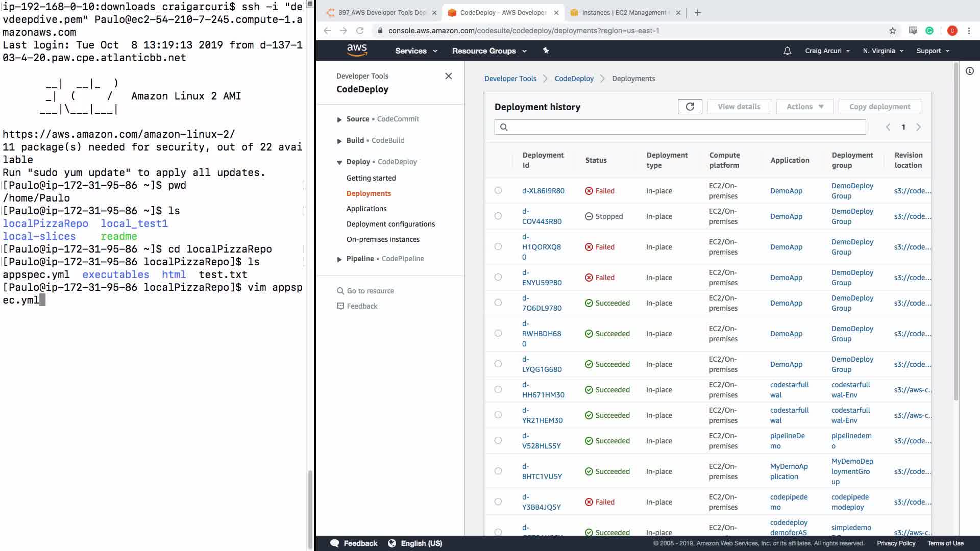The width and height of the screenshot is (980, 551).
Task: Click the notifications bell icon
Action: coord(787,51)
